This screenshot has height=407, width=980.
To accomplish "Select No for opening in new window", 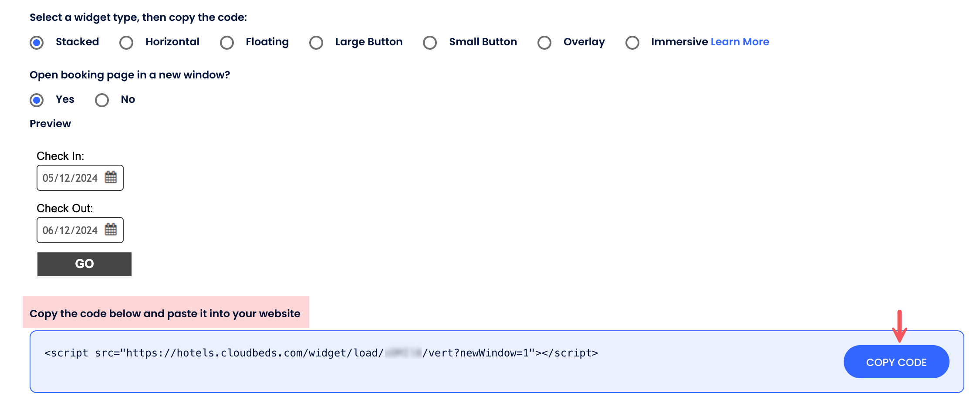I will coord(102,100).
